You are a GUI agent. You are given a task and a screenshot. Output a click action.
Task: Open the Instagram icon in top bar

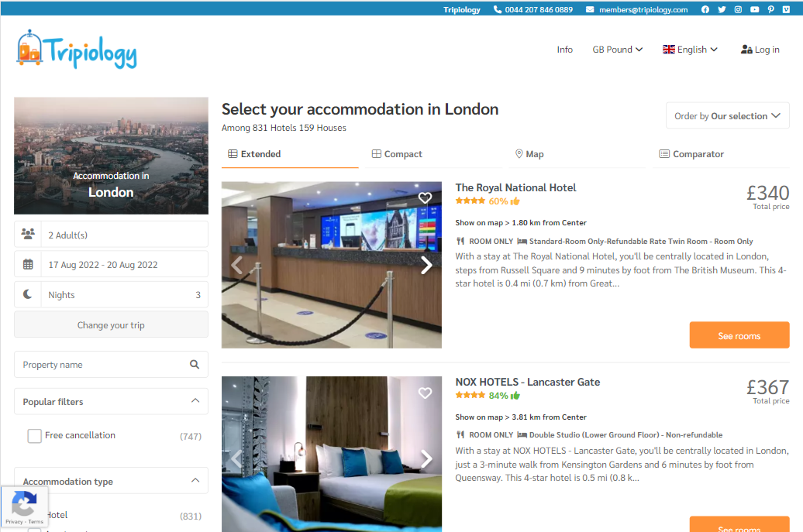(x=738, y=9)
